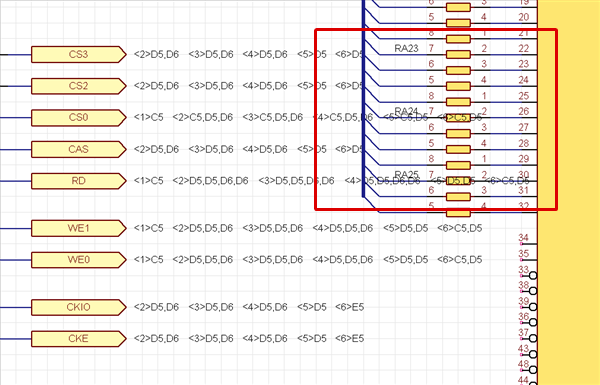Select resistor element at pin 22

pyautogui.click(x=458, y=55)
